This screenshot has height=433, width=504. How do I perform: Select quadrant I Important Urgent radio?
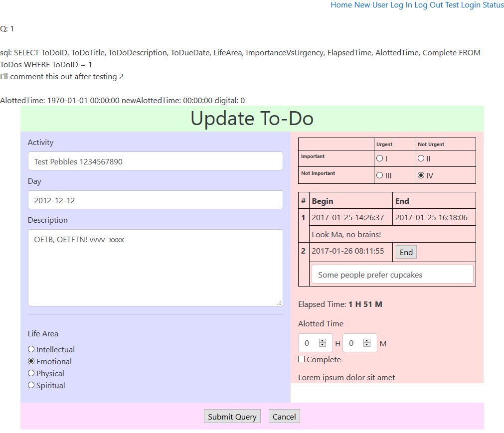tap(380, 158)
